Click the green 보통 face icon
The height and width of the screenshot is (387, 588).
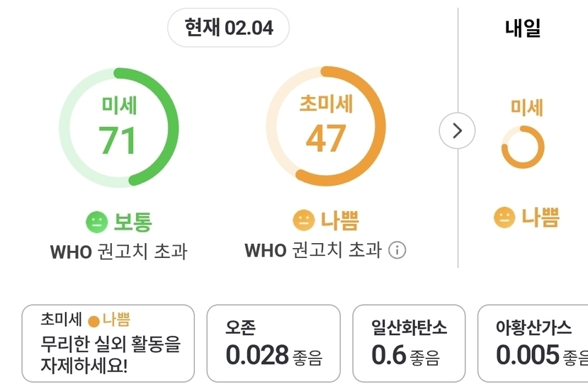96,222
